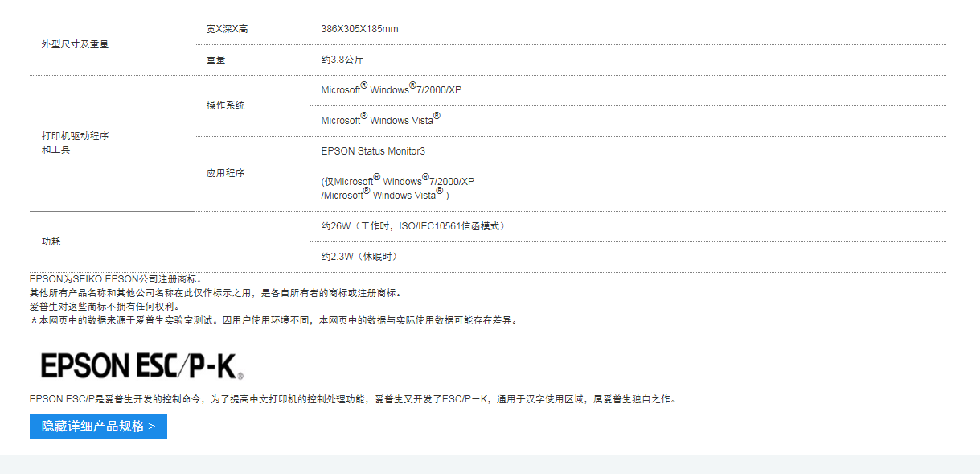Screen dimensions: 980x474
Task: Select the 外型尺寸及重量 row header
Action: (76, 44)
